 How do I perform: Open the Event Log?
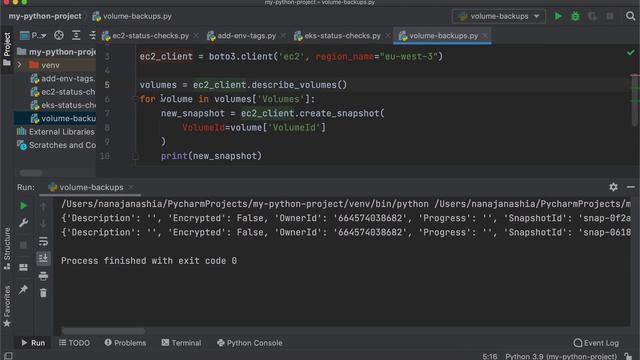(x=596, y=343)
